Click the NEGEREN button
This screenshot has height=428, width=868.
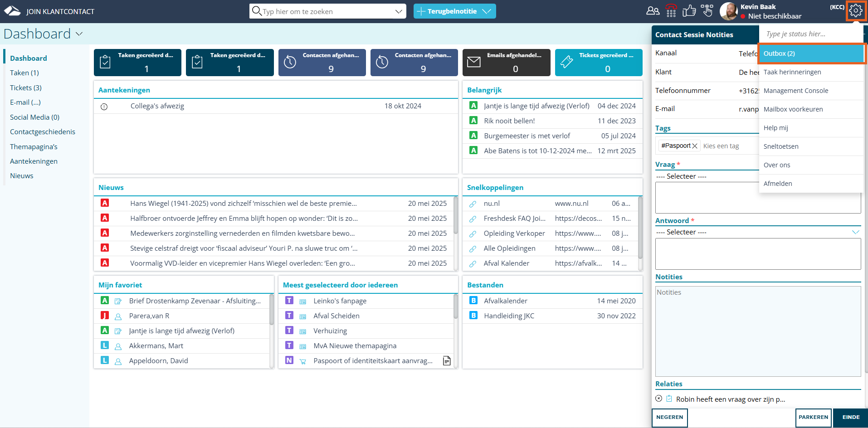pyautogui.click(x=669, y=418)
